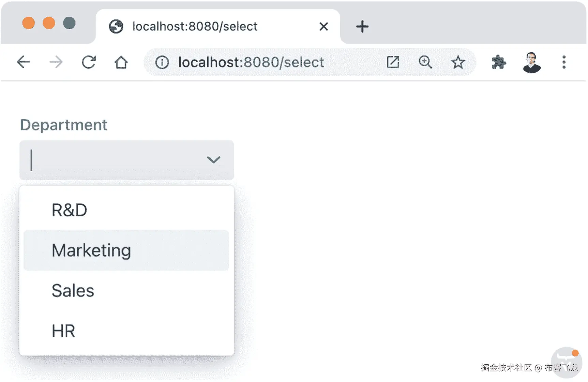
Task: Click the browser forward arrow
Action: click(x=56, y=62)
